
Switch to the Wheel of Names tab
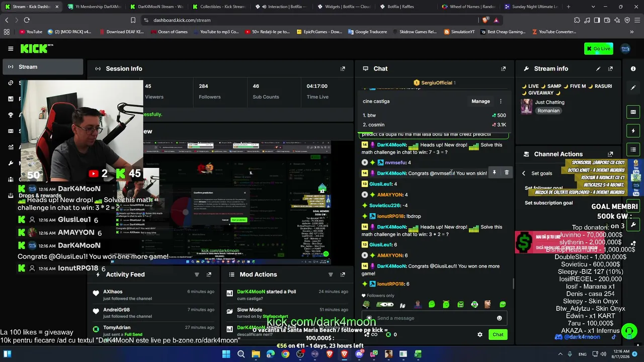pyautogui.click(x=468, y=7)
